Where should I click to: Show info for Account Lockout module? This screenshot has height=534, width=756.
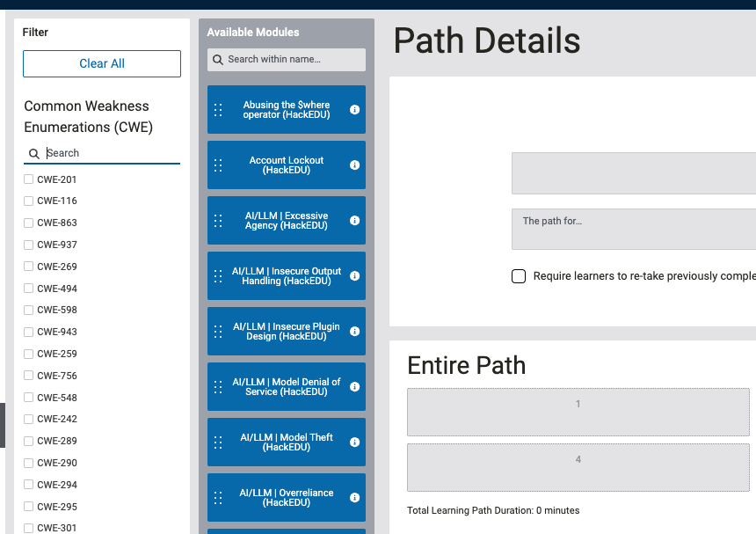[354, 165]
